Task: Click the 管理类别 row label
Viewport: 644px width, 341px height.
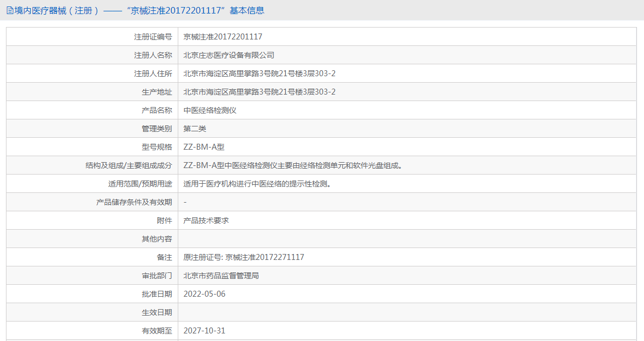Action: (157, 129)
